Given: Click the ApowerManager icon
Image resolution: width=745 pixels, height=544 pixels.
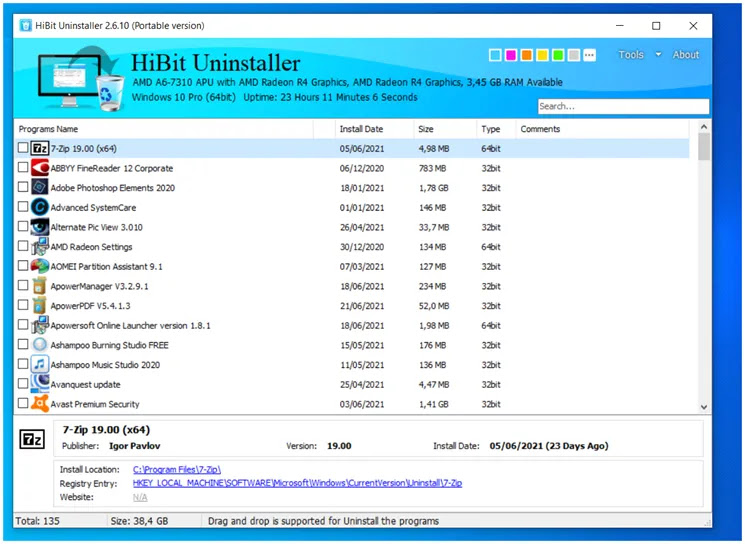Looking at the screenshot, I should [40, 286].
